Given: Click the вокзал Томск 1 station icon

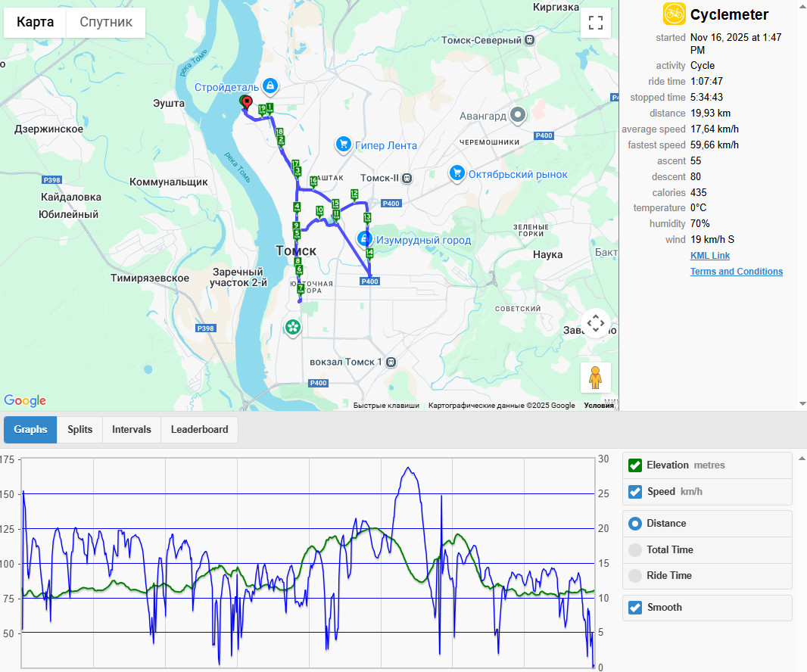Looking at the screenshot, I should (x=391, y=362).
